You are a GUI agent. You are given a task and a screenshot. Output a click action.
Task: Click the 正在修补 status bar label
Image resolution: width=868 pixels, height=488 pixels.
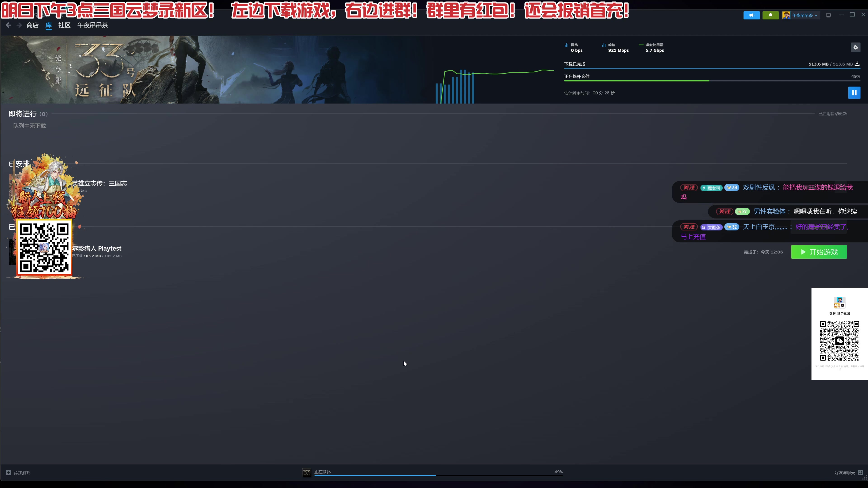coord(323,472)
